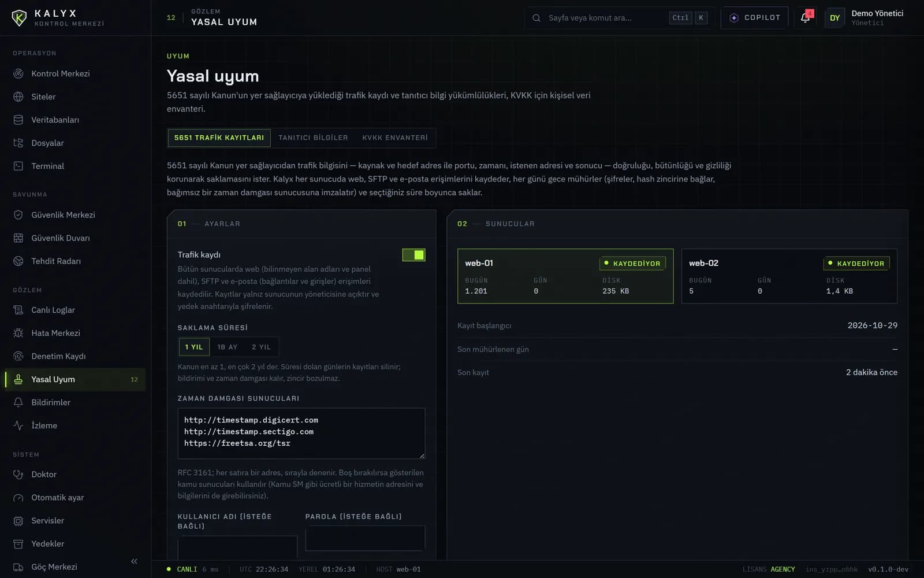Click the Copilot sparkle icon
924x578 pixels.
click(734, 18)
